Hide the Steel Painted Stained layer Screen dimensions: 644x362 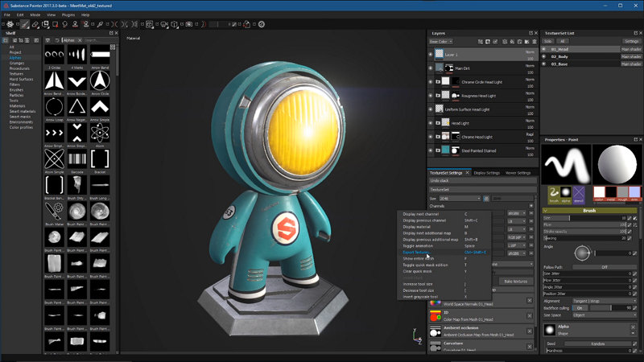[431, 150]
